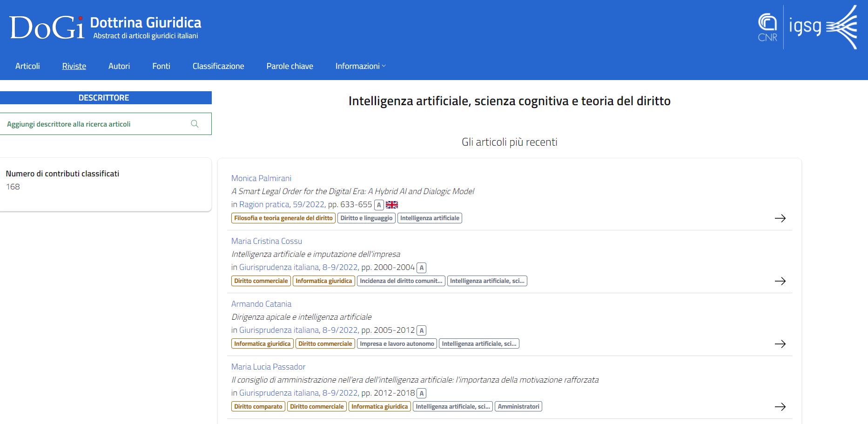Viewport: 868px width, 424px height.
Task: Click the arrow icon beside Passador's article
Action: (x=781, y=406)
